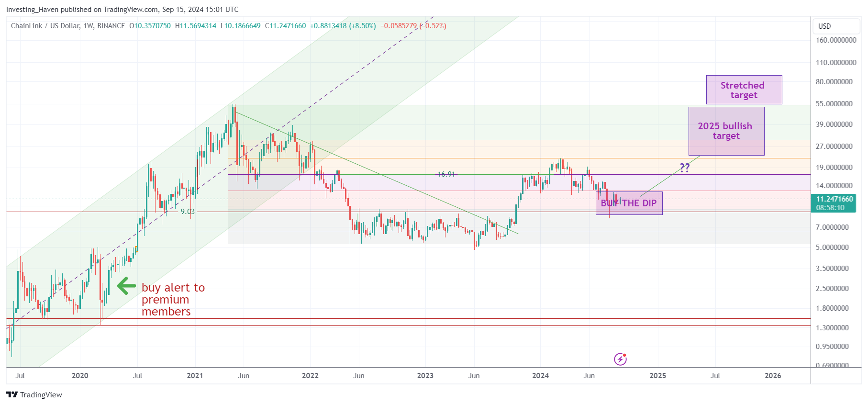Viewport: 868px width, 405px height.
Task: Click the 27.0000000 price axis label
Action: [834, 146]
